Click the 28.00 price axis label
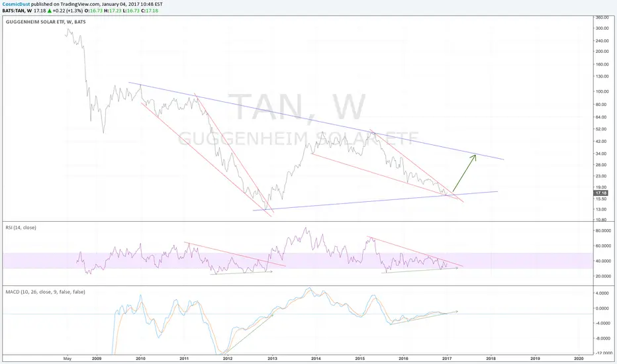The height and width of the screenshot is (364, 617). point(602,165)
